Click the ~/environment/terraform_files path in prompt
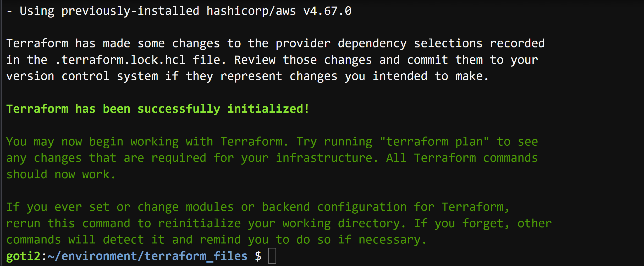 pos(147,256)
